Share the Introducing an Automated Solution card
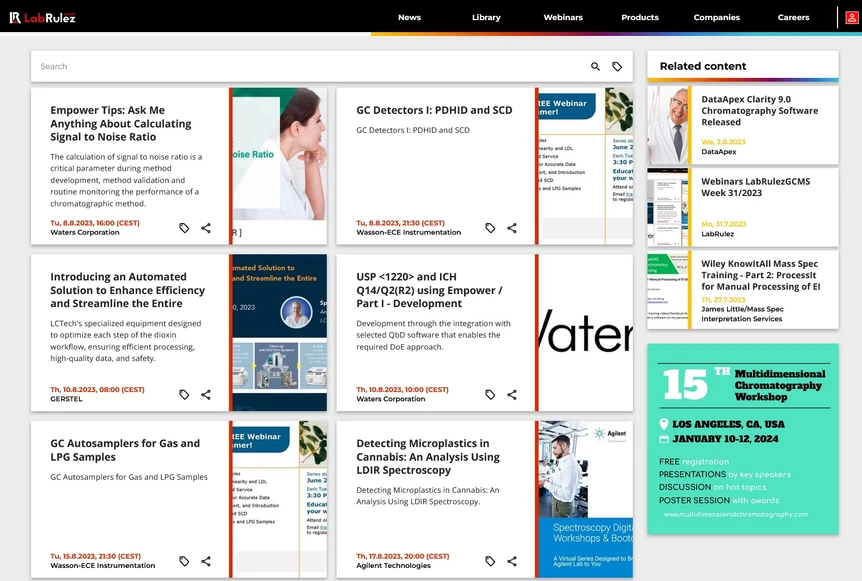The image size is (862, 581). [x=206, y=395]
